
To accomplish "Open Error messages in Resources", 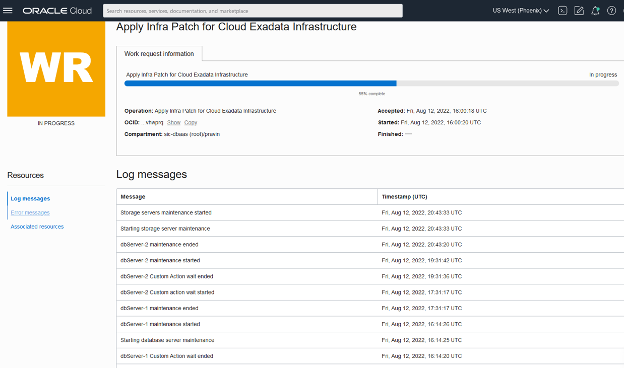I will tap(30, 212).
